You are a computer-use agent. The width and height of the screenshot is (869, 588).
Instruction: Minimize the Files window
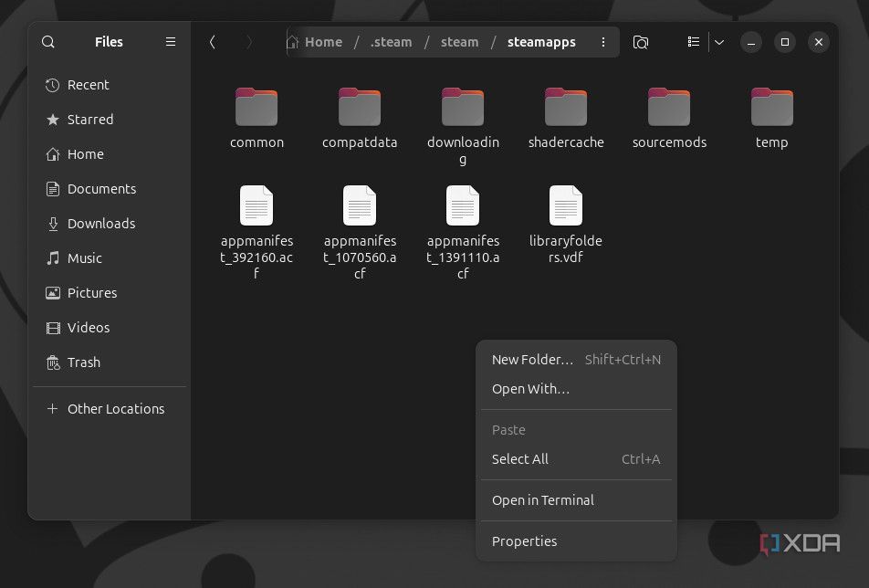pos(751,42)
